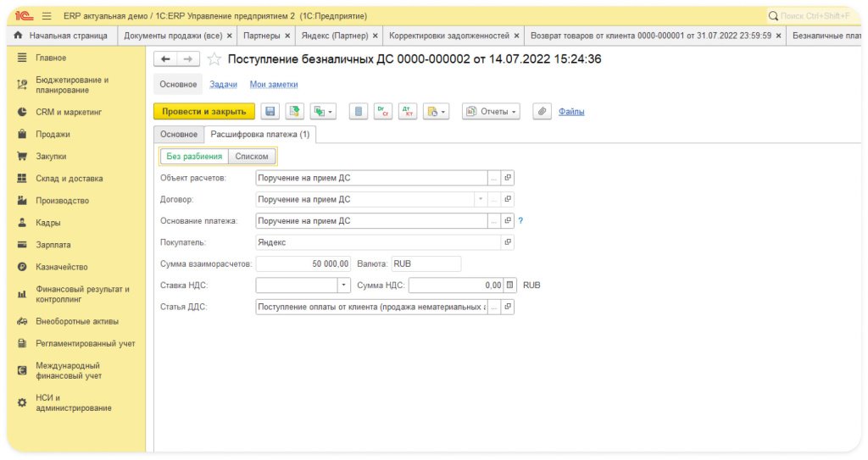Open the main hamburger menu
The height and width of the screenshot is (460, 868).
(46, 16)
